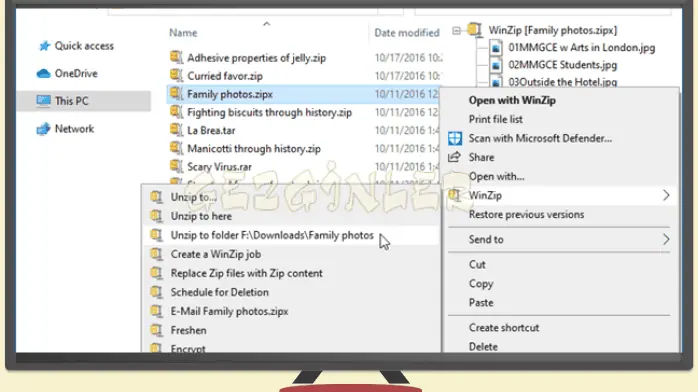This screenshot has width=698, height=392.
Task: Select This PC in the navigation pane
Action: (x=71, y=101)
